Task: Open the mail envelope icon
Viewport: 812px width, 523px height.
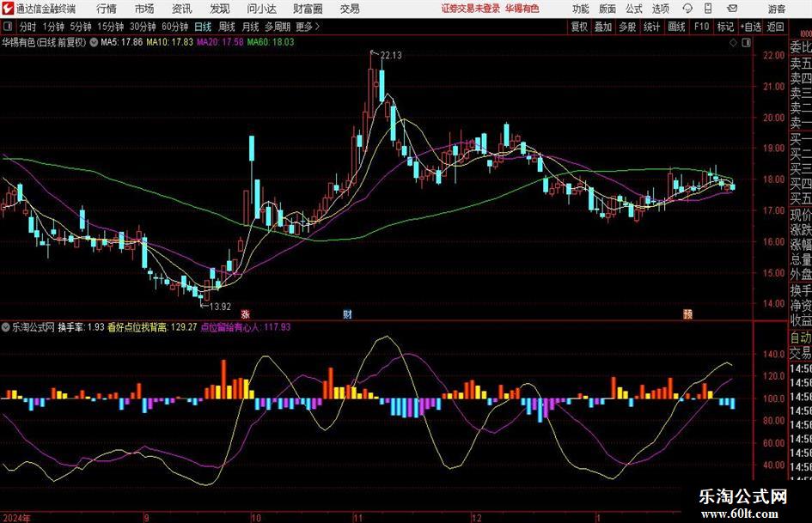Action: (x=732, y=9)
